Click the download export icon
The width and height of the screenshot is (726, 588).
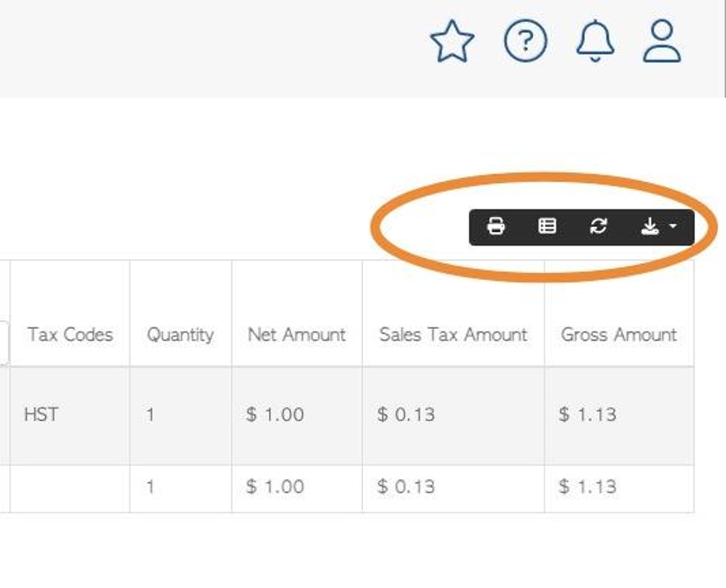(650, 226)
